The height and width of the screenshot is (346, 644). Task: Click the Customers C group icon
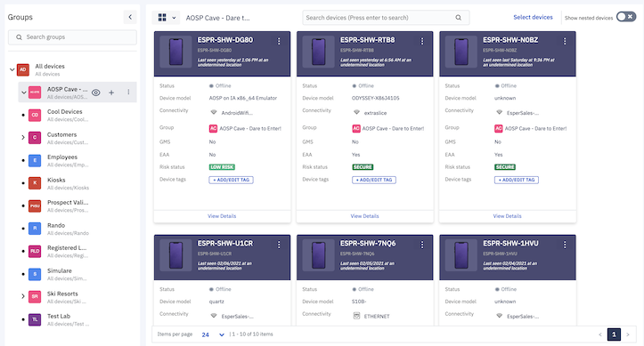point(35,138)
